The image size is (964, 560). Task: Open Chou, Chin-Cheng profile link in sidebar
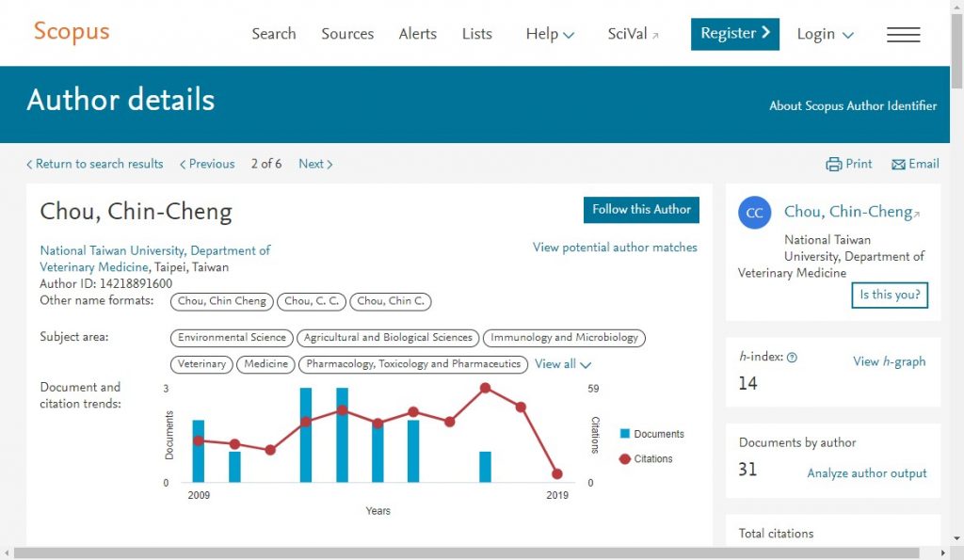(x=848, y=212)
